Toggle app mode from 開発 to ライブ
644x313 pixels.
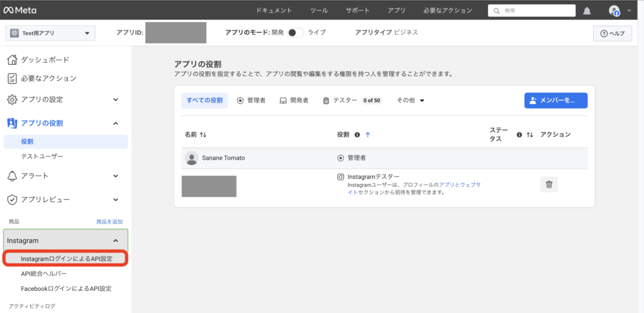pyautogui.click(x=296, y=33)
